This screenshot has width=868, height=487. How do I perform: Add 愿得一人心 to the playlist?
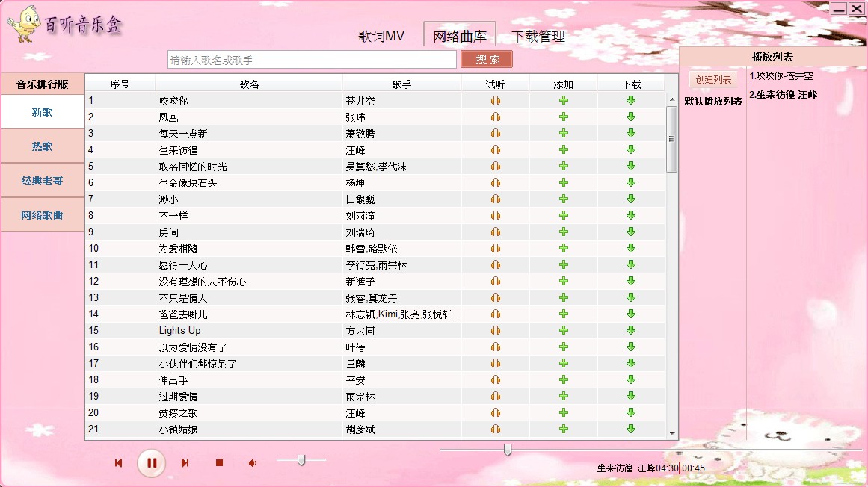coord(564,264)
